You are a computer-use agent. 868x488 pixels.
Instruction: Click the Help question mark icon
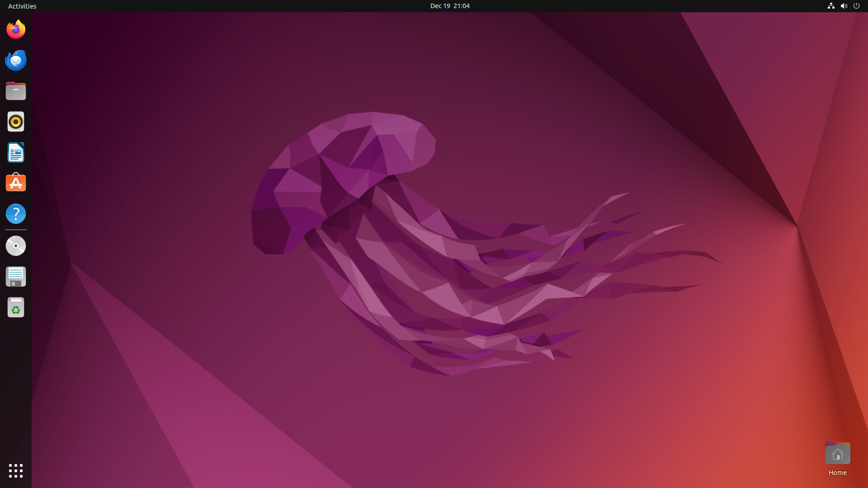click(x=16, y=214)
